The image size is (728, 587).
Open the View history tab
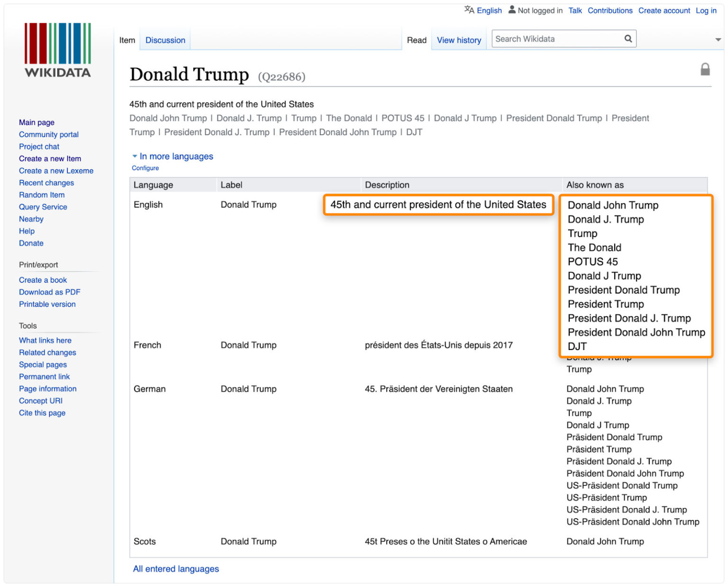(458, 40)
